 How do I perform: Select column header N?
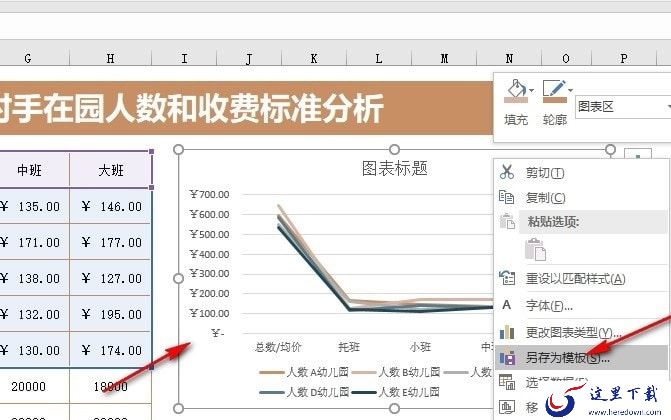[x=509, y=58]
